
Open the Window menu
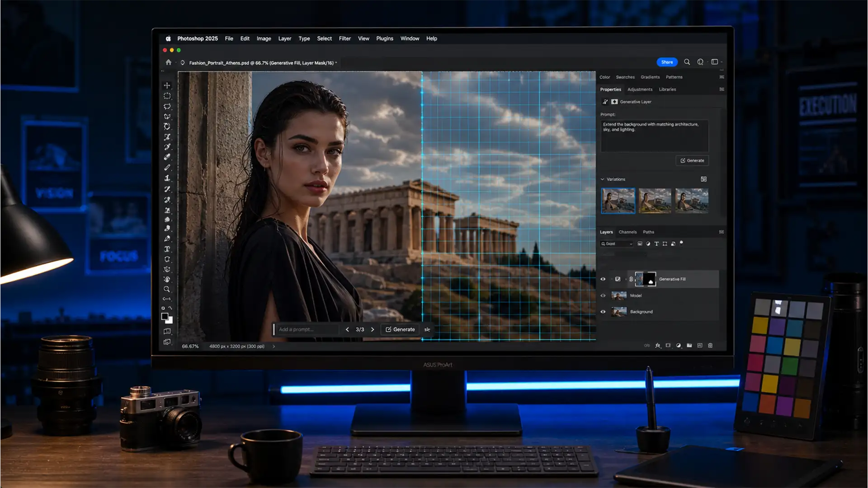coord(410,38)
